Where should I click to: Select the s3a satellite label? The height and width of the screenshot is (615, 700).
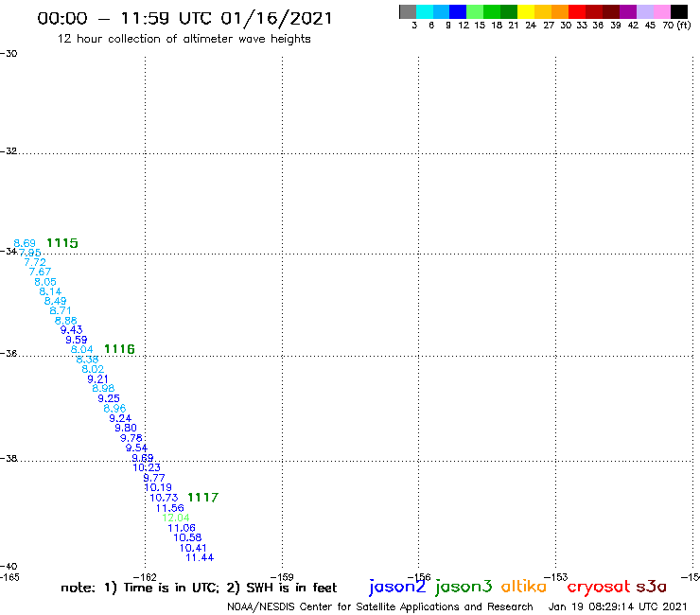(x=652, y=587)
